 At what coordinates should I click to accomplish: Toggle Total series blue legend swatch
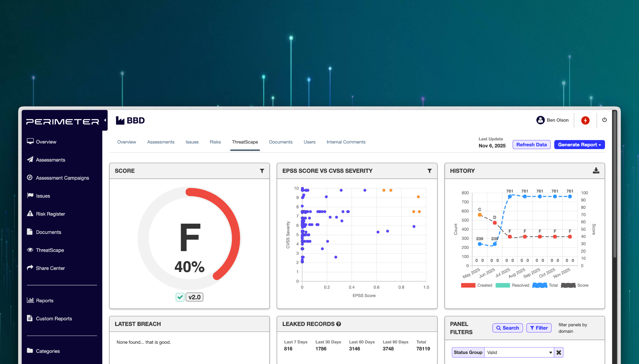[539, 285]
